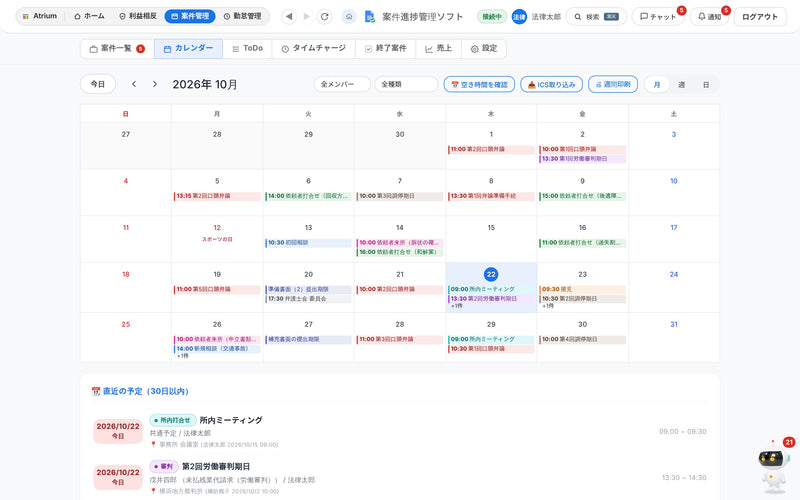Image resolution: width=800 pixels, height=500 pixels.
Task: Switch to the 案件一覧 tab
Action: (x=117, y=48)
